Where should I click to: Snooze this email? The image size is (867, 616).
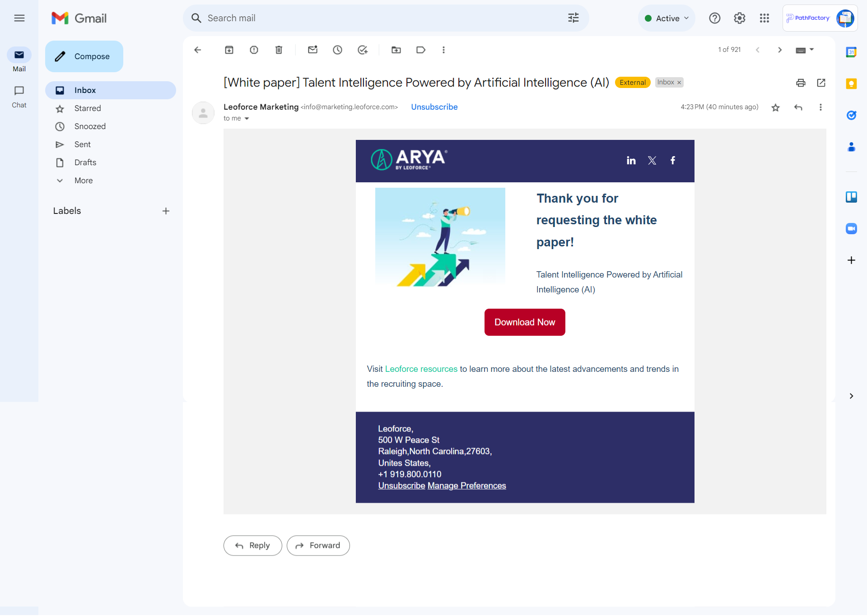click(x=337, y=50)
